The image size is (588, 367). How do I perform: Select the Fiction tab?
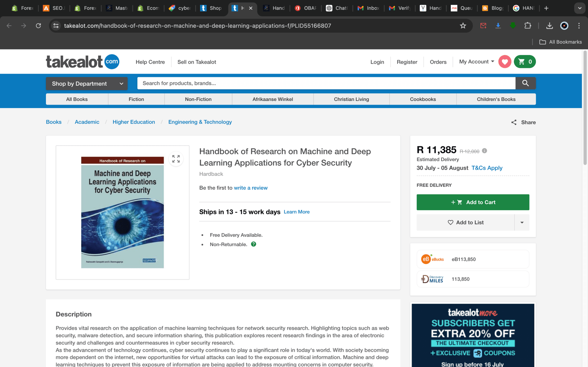136,99
